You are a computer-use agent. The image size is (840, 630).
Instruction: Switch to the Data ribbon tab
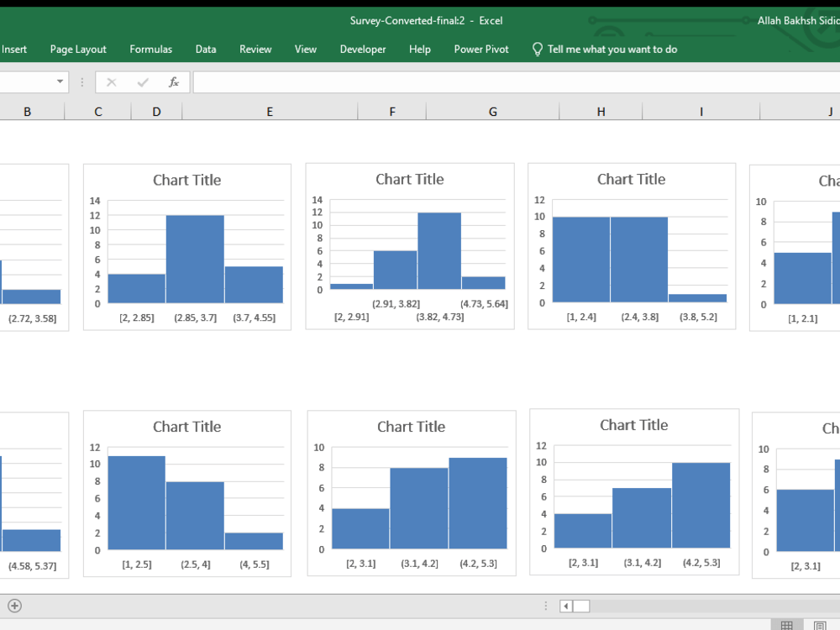[205, 49]
